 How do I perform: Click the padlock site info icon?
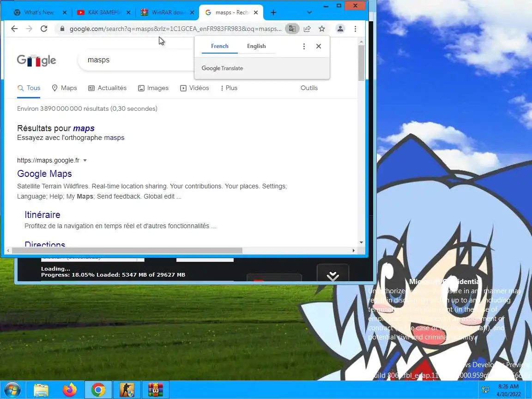[x=62, y=29]
